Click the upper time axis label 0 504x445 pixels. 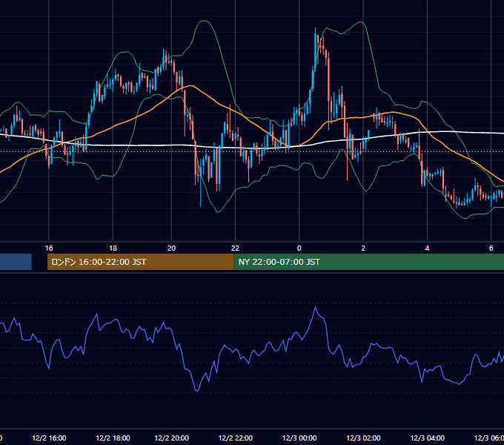[x=299, y=248]
